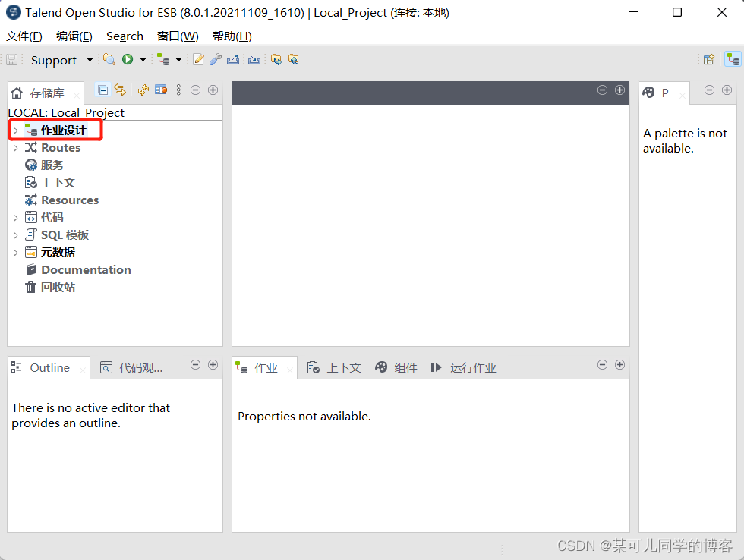Click the disabled Save disk icon

click(x=12, y=60)
